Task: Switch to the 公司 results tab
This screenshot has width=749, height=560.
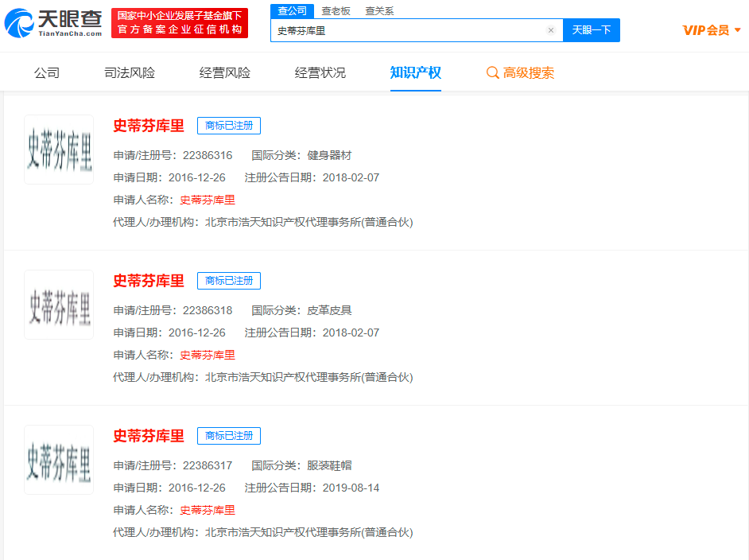Action: pyautogui.click(x=47, y=73)
